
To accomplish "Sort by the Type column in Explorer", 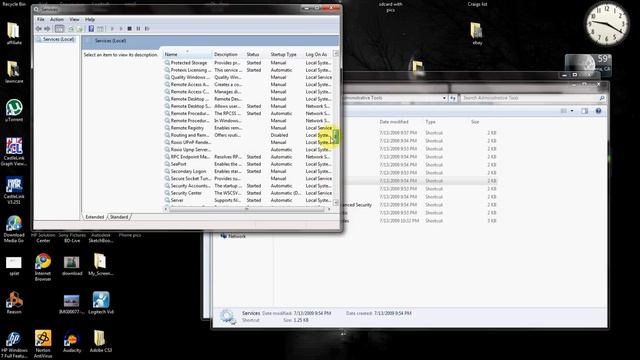I will tap(431, 122).
